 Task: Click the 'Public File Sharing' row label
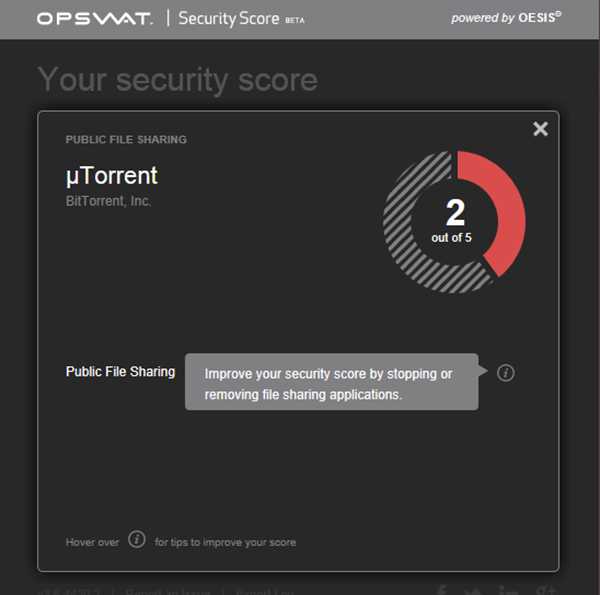(120, 372)
